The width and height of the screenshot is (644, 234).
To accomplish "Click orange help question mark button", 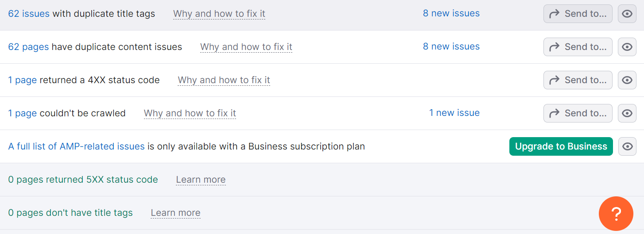I will coord(616,214).
